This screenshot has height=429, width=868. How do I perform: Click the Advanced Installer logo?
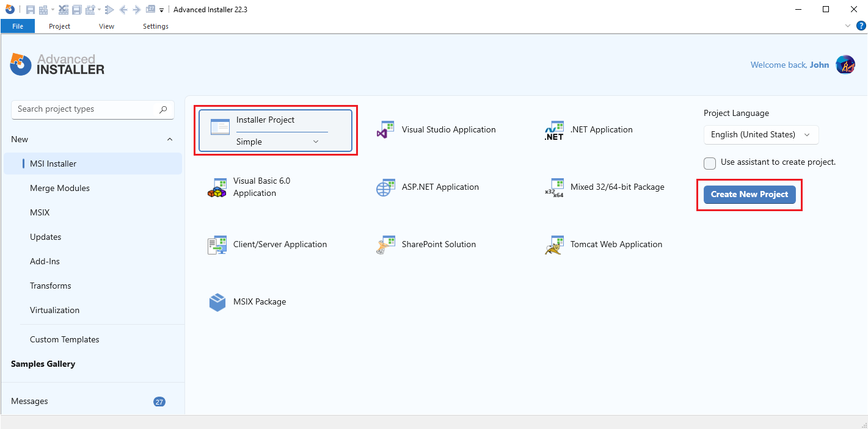click(x=57, y=64)
